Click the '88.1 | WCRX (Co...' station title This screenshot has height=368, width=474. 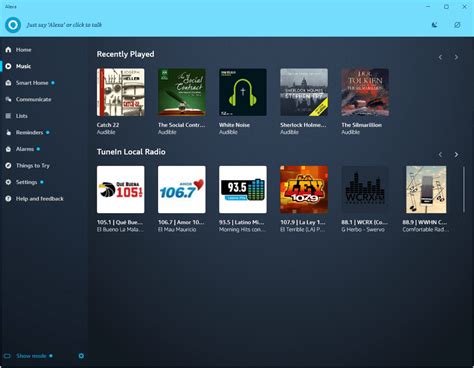coord(364,222)
